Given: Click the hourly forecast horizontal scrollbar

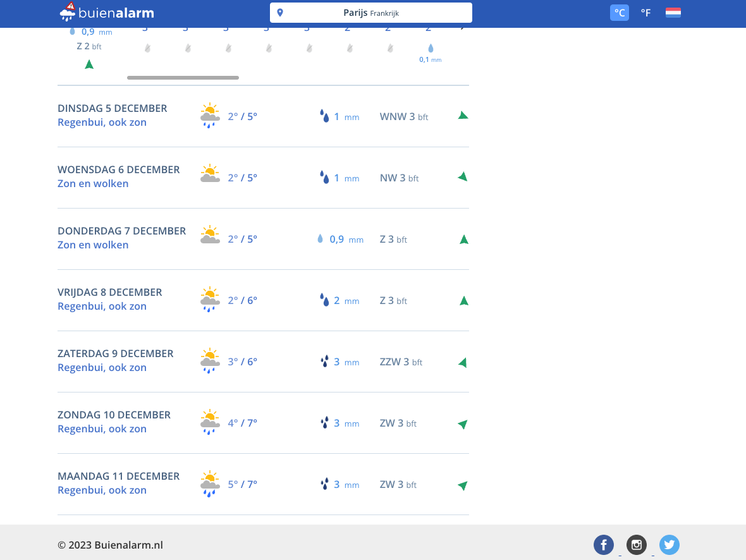Looking at the screenshot, I should [183, 78].
